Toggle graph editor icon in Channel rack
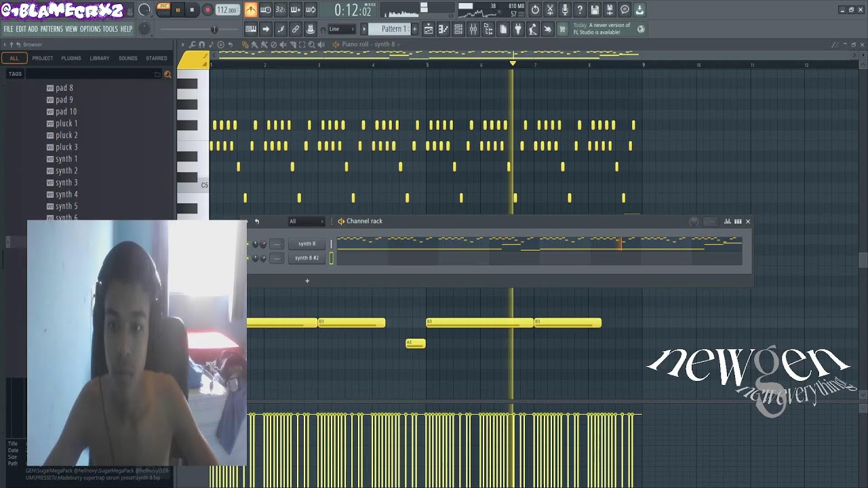868x488 pixels. click(x=728, y=222)
